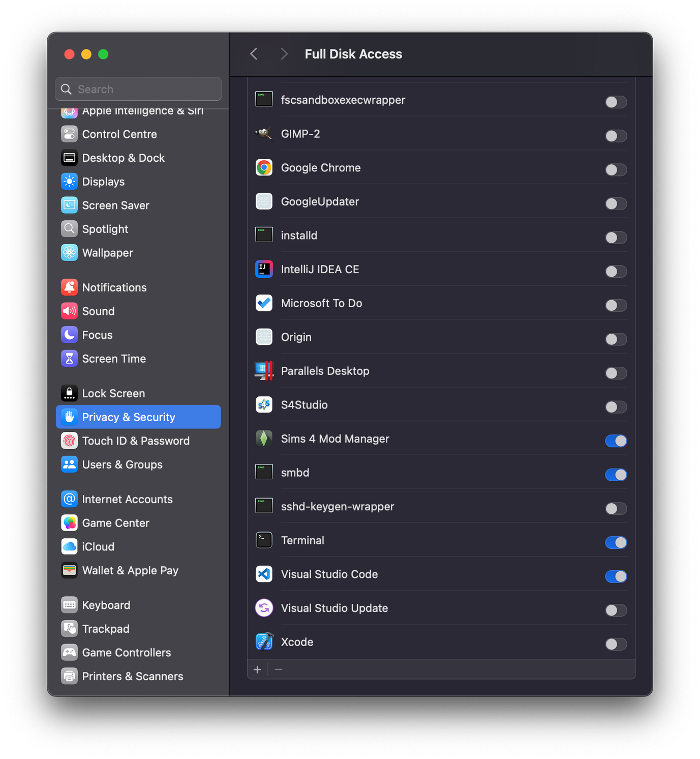The height and width of the screenshot is (759, 700).
Task: Select Displays in the sidebar
Action: tap(138, 182)
